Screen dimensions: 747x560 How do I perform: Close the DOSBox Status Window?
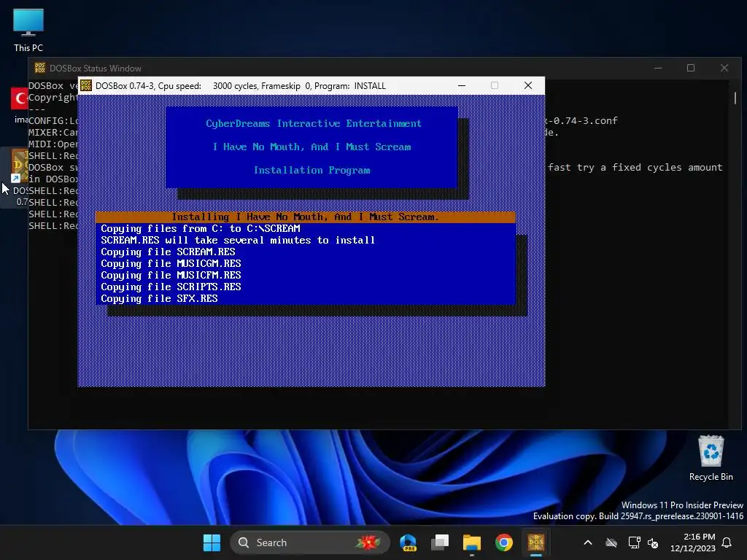(724, 68)
